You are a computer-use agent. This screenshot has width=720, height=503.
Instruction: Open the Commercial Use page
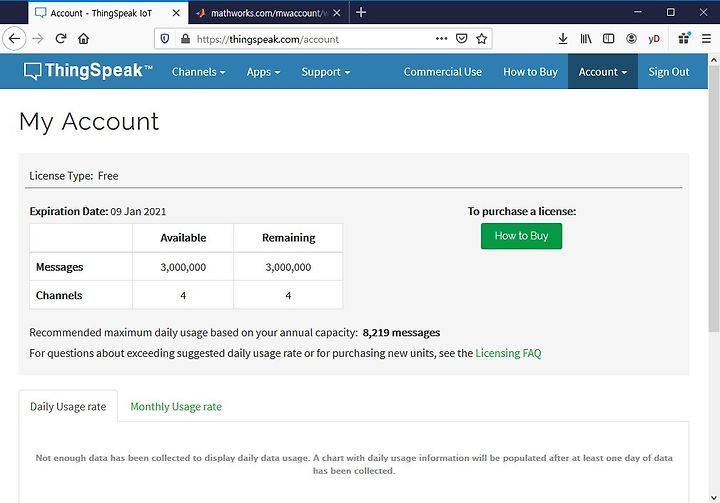click(443, 72)
